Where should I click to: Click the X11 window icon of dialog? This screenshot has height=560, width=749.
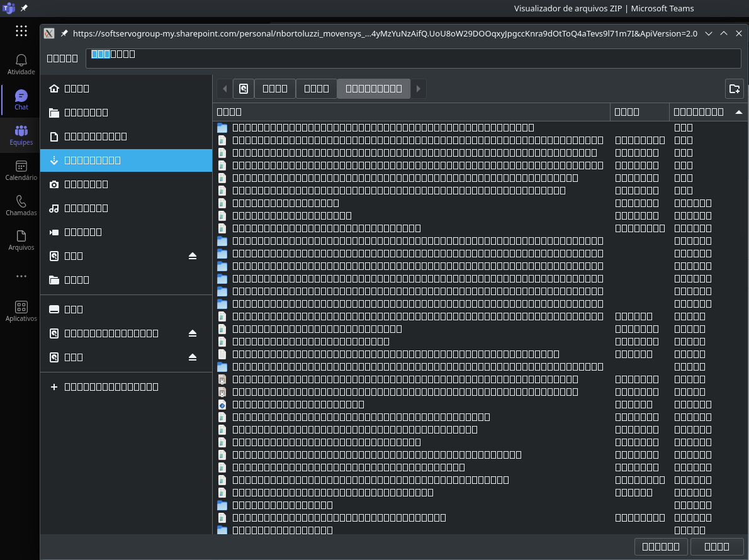[x=48, y=33]
